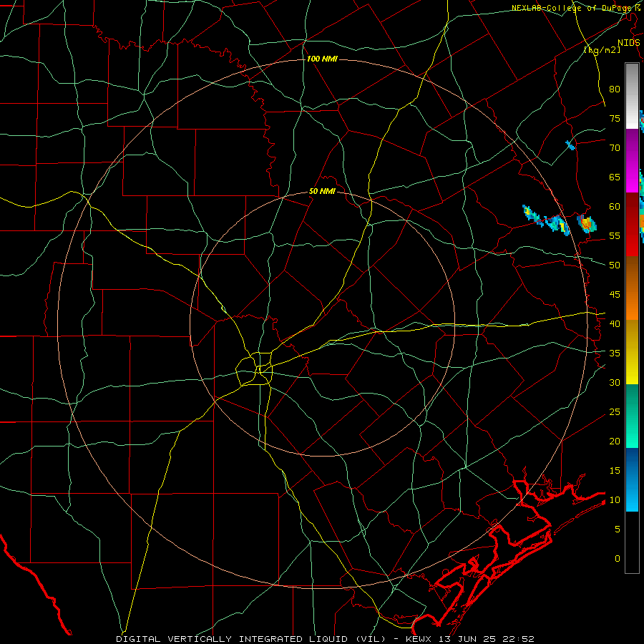Click the 25 value on the VIL scale
Viewport: 644px width, 644px height.
click(615, 412)
